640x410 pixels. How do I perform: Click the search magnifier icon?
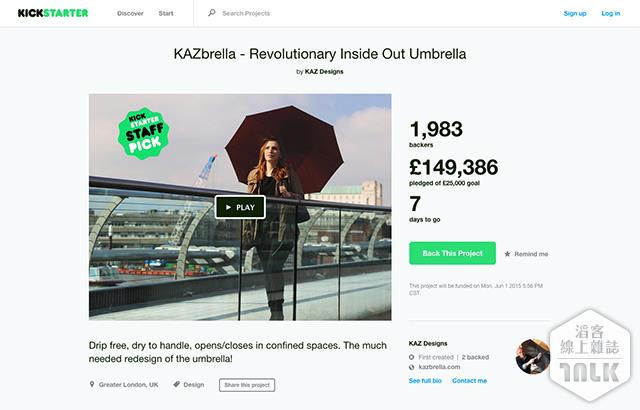[211, 13]
